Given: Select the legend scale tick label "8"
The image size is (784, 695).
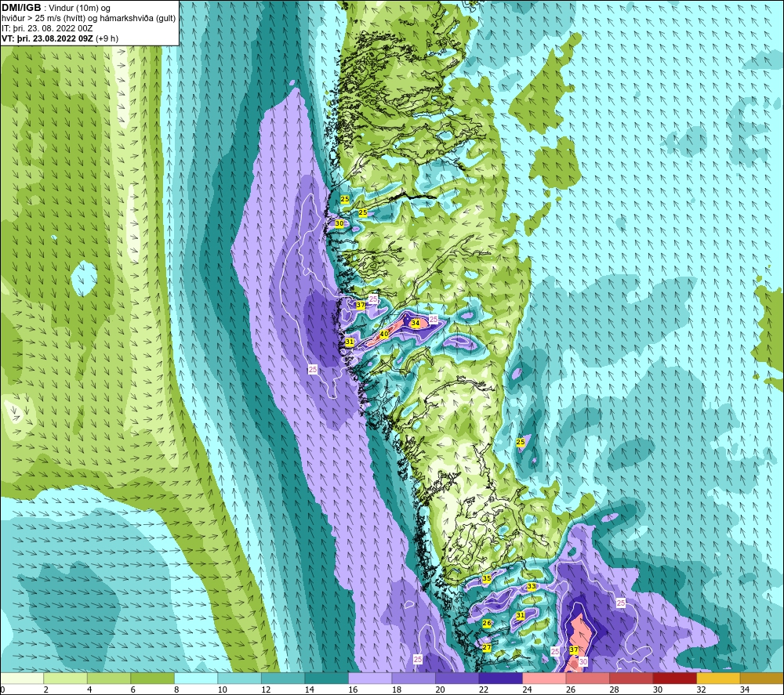Looking at the screenshot, I should click(177, 690).
